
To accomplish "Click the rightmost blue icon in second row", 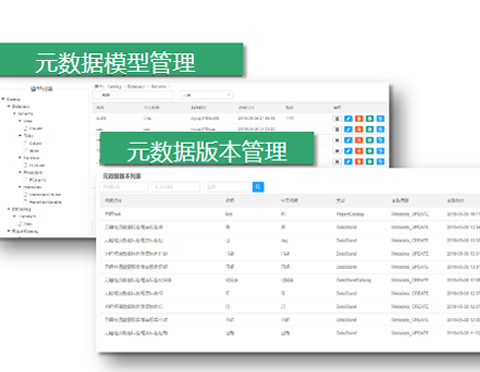I will click(380, 129).
